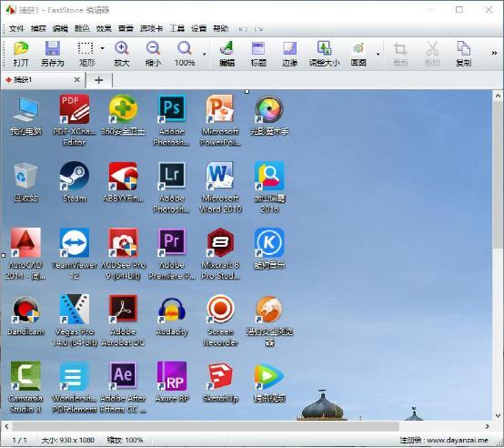Click the 回收站 recycle bin icon
Screen dimensions: 504x448
pyautogui.click(x=25, y=176)
